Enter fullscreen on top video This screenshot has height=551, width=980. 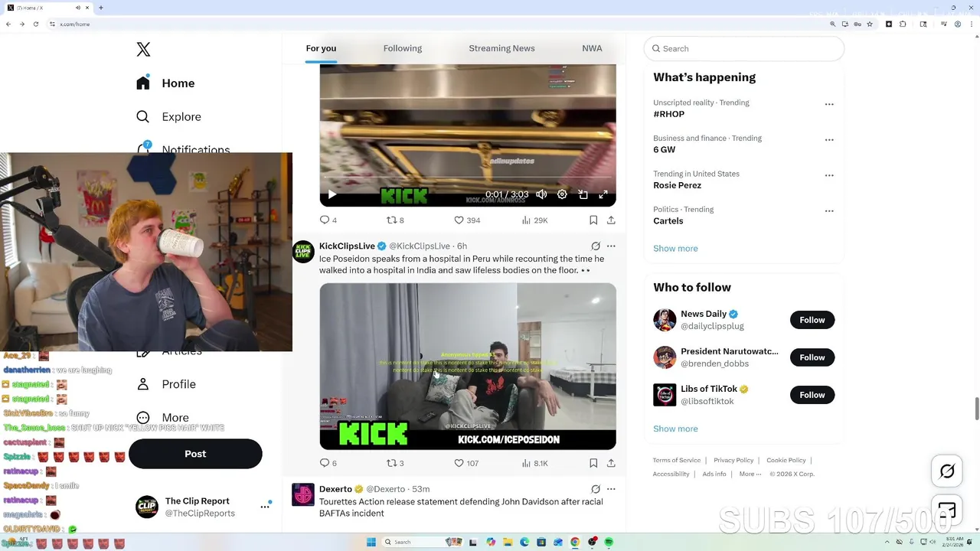click(x=603, y=194)
